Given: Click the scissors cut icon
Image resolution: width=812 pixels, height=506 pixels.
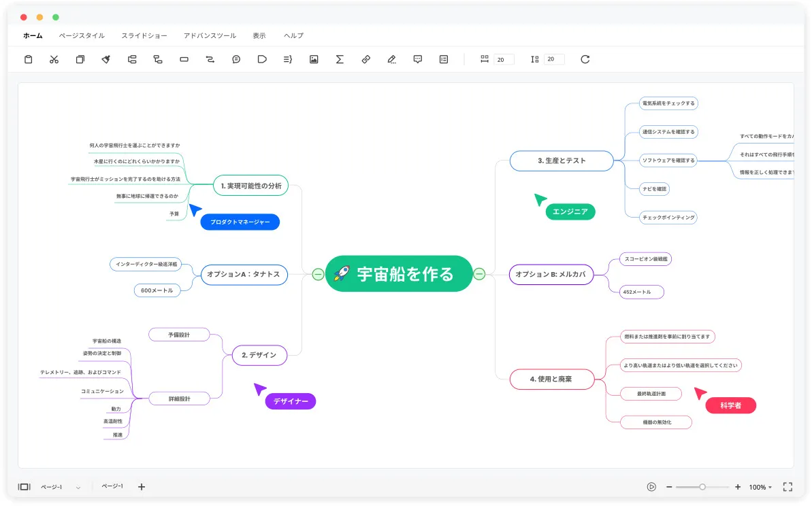Looking at the screenshot, I should (x=54, y=59).
